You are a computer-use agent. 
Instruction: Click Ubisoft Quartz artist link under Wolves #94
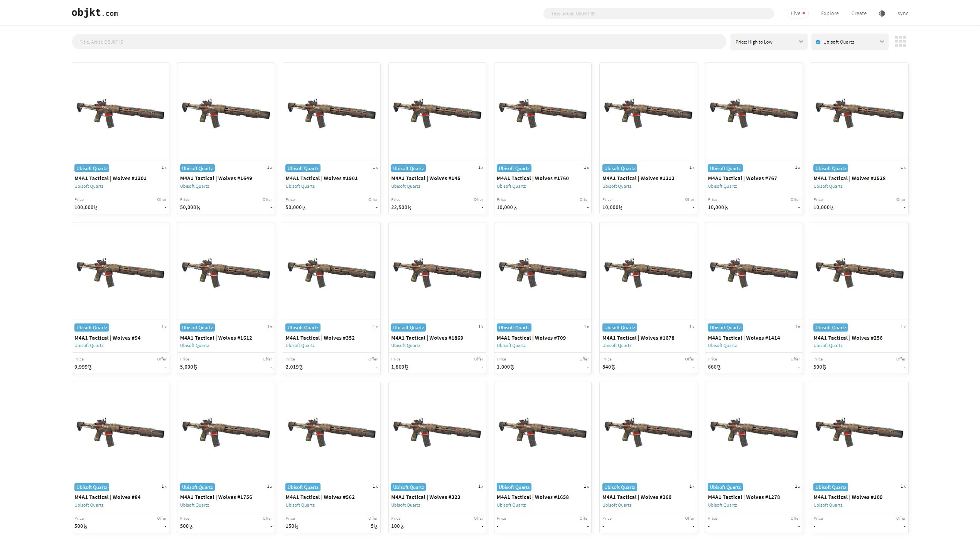(89, 346)
